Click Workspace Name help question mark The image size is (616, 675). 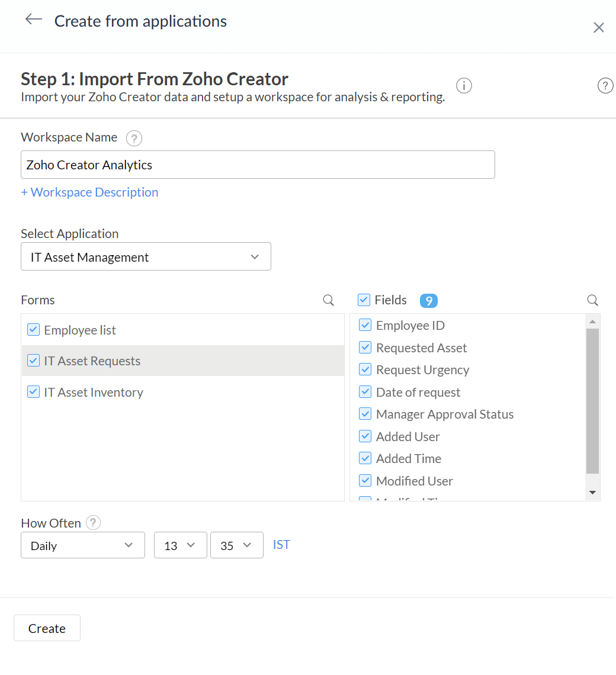click(x=134, y=139)
